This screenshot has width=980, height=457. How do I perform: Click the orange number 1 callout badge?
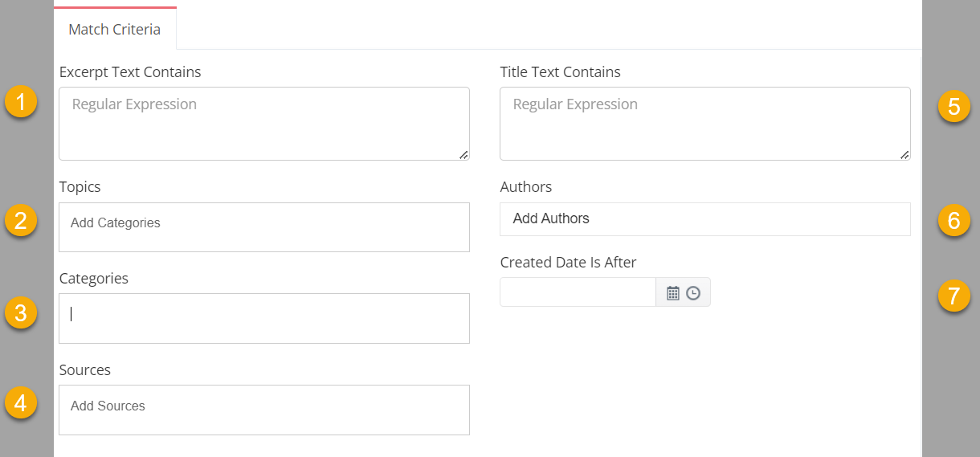(20, 102)
